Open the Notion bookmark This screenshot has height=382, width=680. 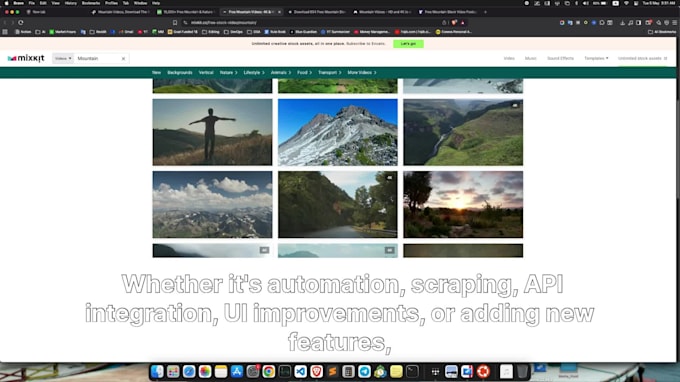23,32
